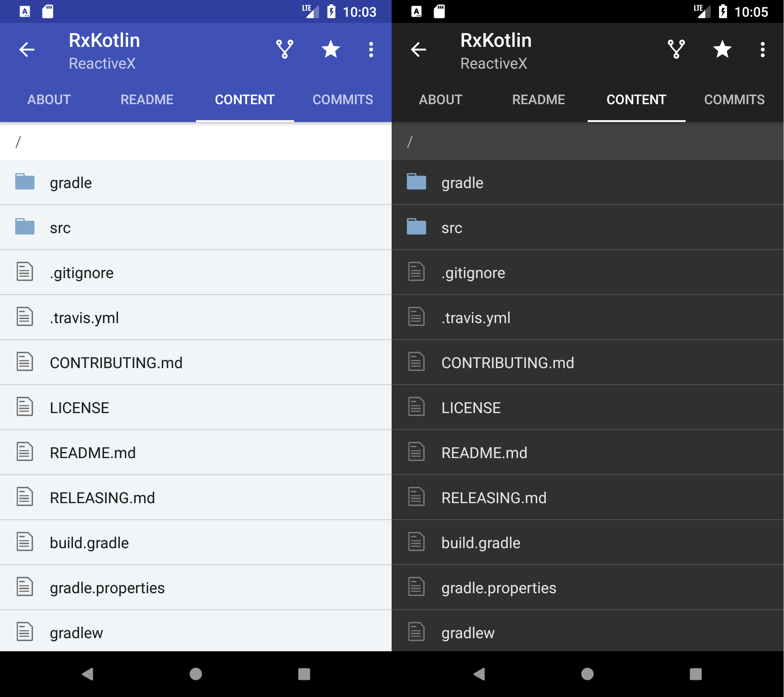Open CONTRIBUTING.md in the light list

tap(116, 363)
